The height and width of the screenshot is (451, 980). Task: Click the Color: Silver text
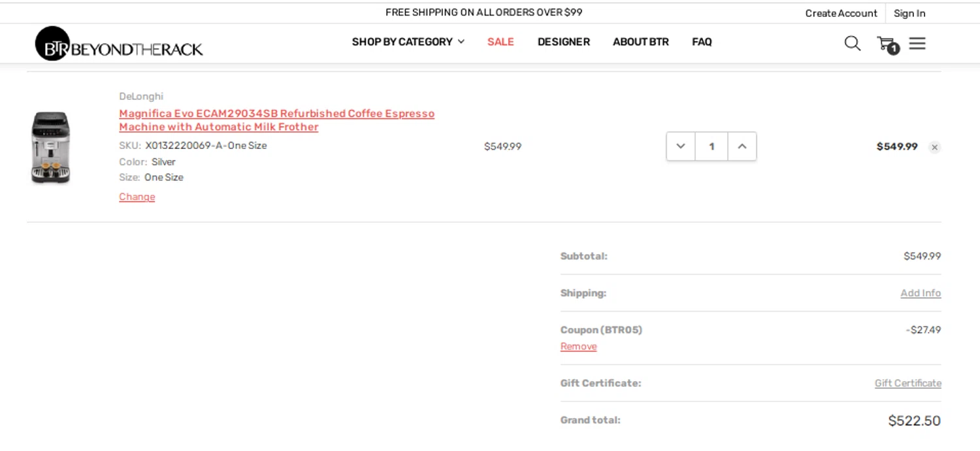pos(147,162)
